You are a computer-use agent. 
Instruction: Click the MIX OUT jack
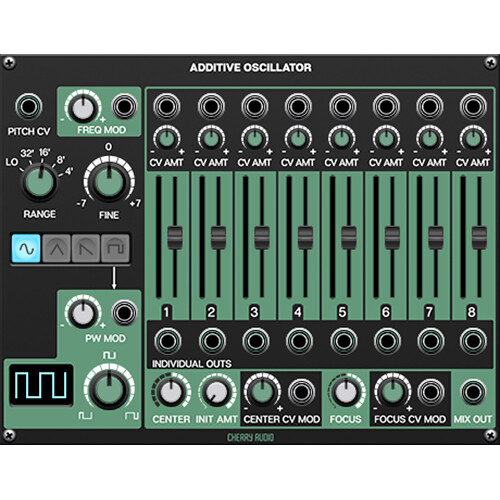click(x=473, y=392)
